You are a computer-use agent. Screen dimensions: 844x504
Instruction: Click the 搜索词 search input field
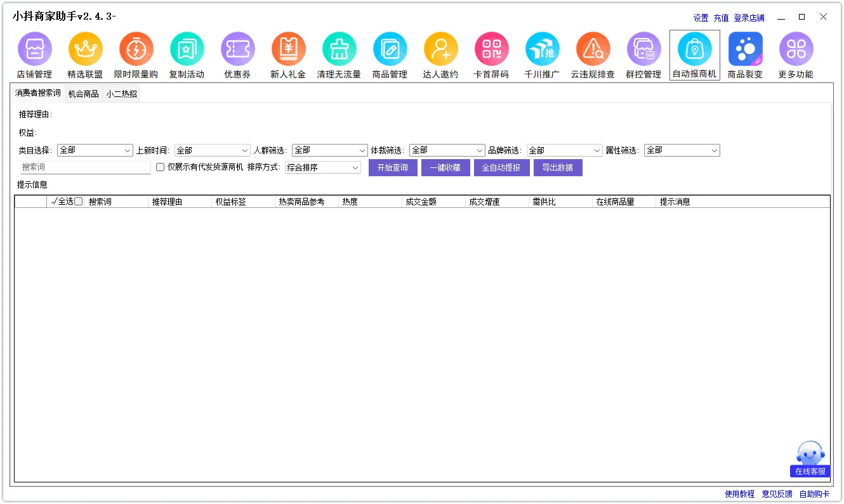coord(85,167)
